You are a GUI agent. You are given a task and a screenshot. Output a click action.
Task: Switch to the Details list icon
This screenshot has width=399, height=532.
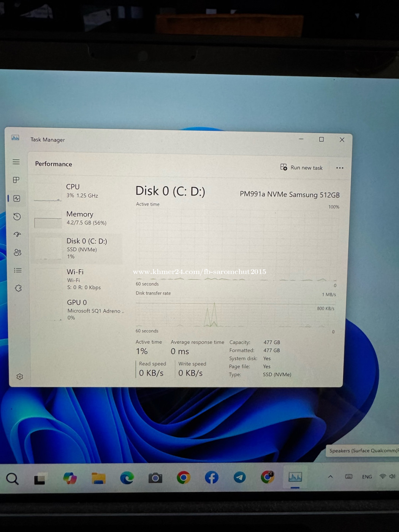(x=17, y=270)
